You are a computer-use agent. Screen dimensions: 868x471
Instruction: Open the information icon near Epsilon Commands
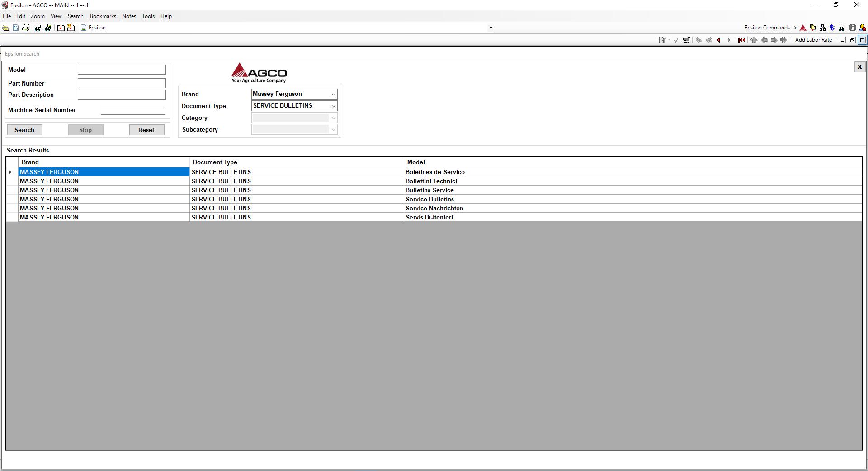[853, 27]
